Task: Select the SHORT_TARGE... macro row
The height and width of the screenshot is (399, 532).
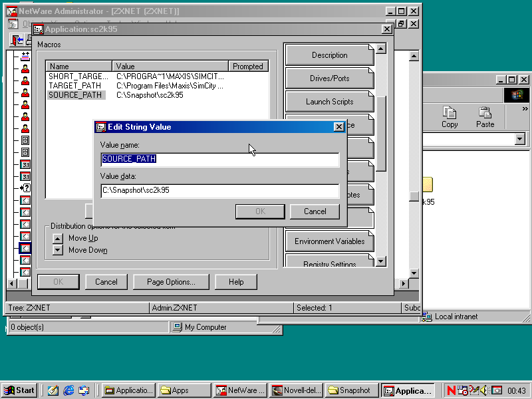Action: 136,76
